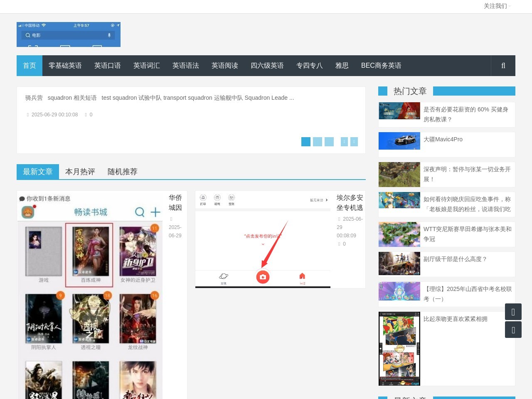Click the chevron under 点击发布你的in记
The image size is (532, 399).
click(263, 244)
